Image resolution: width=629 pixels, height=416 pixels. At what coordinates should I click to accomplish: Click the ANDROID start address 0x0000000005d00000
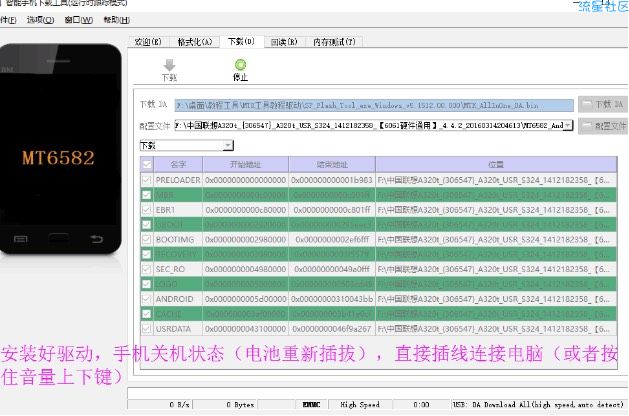tap(246, 299)
